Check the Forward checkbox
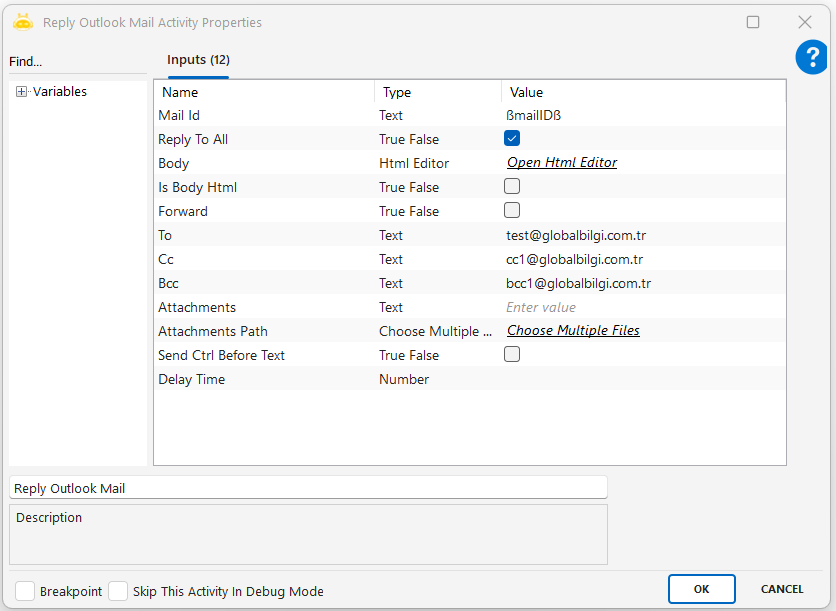Viewport: 836px width, 611px height. click(512, 211)
